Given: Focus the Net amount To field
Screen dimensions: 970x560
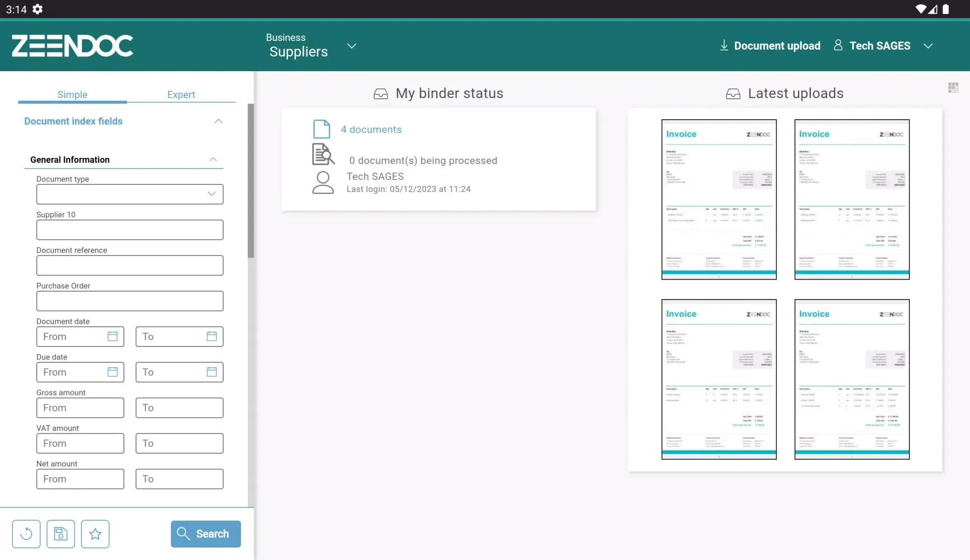Looking at the screenshot, I should coord(179,479).
